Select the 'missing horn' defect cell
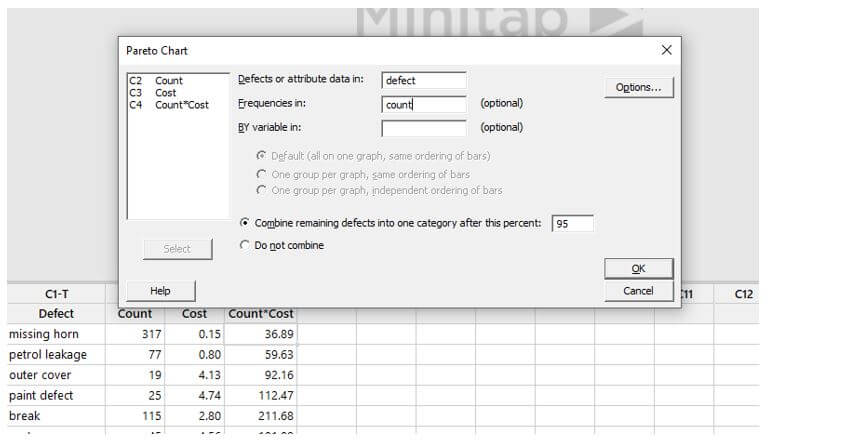 click(44, 334)
